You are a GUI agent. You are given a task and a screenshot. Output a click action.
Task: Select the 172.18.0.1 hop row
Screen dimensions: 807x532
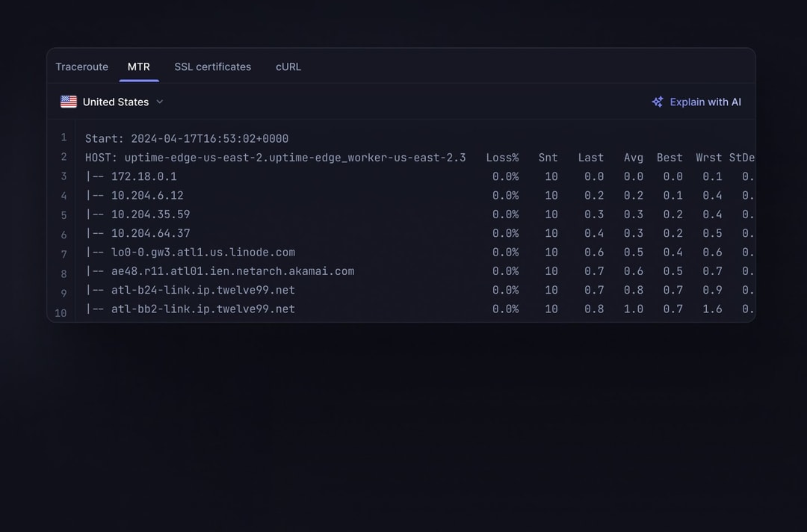143,177
